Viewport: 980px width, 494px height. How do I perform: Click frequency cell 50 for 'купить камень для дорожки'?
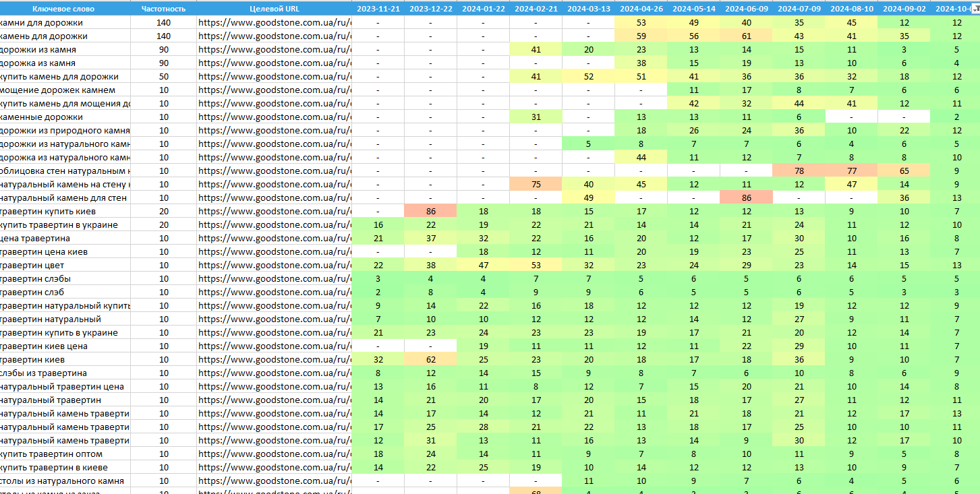pos(163,77)
